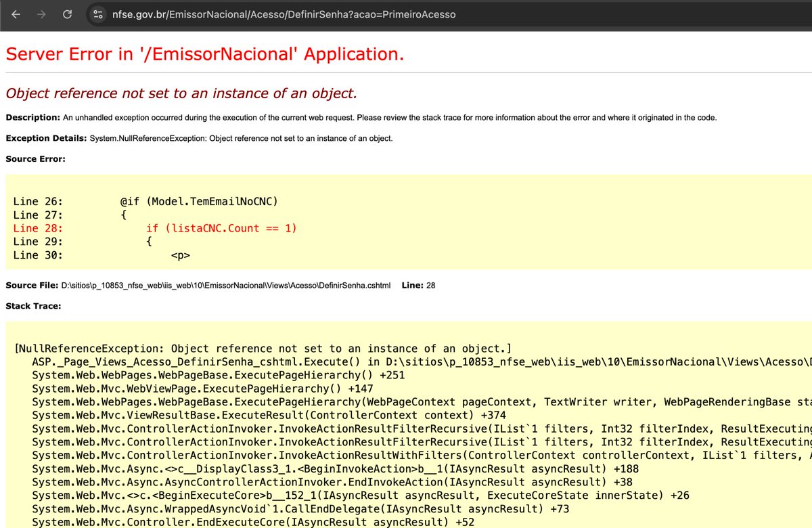Select the address bar URL nfse.gov.br

[x=284, y=14]
